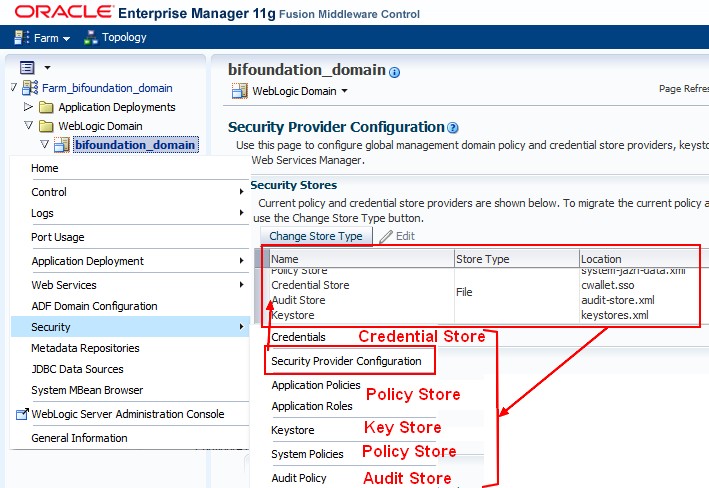Select bifoundation_domain in the navigation tree
Viewport: 709px width, 488px height.
(135, 145)
